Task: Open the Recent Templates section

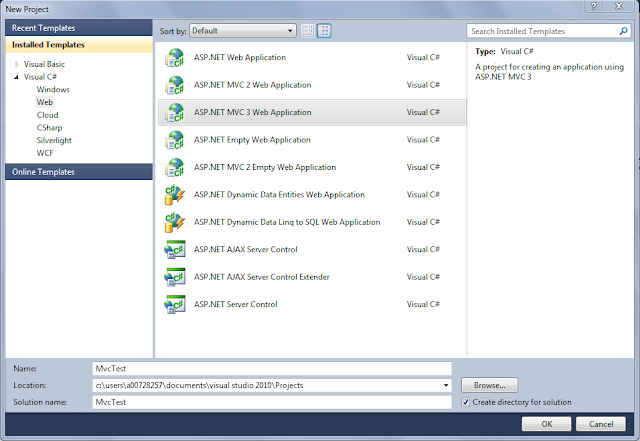Action: coord(79,28)
